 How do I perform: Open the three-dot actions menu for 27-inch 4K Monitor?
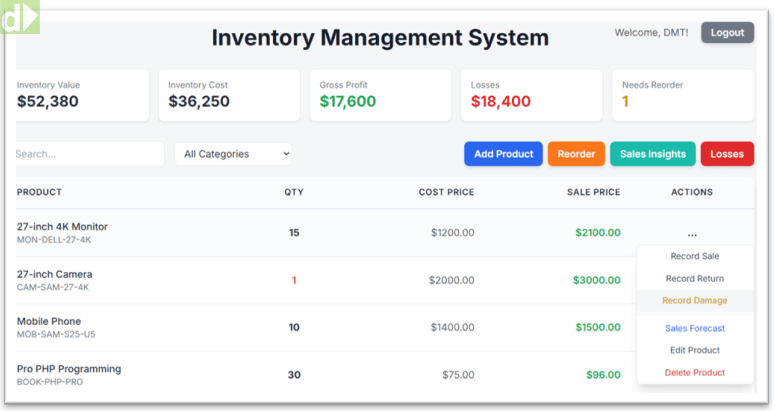(692, 233)
